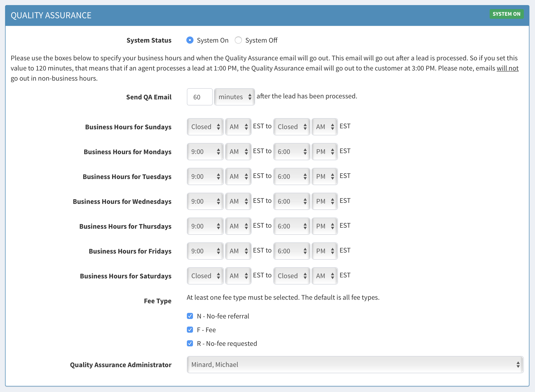Open the Quality Assurance Administrator dropdown

point(354,364)
